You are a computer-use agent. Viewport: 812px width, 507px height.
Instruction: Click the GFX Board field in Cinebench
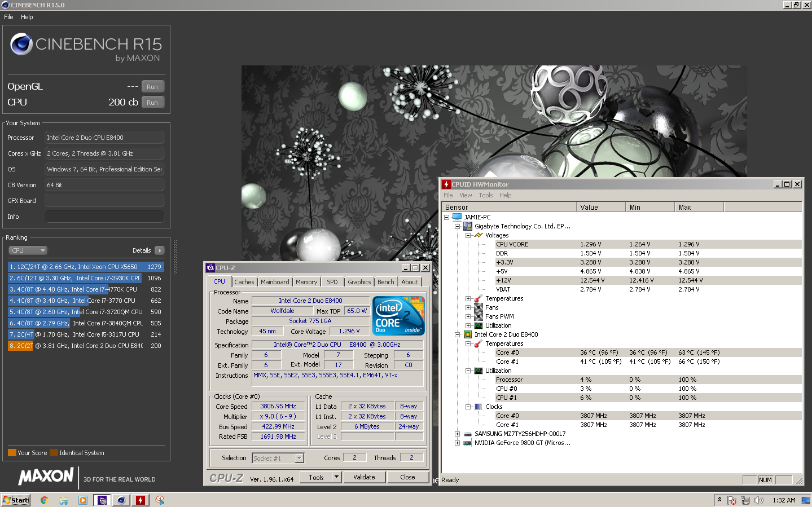[104, 201]
